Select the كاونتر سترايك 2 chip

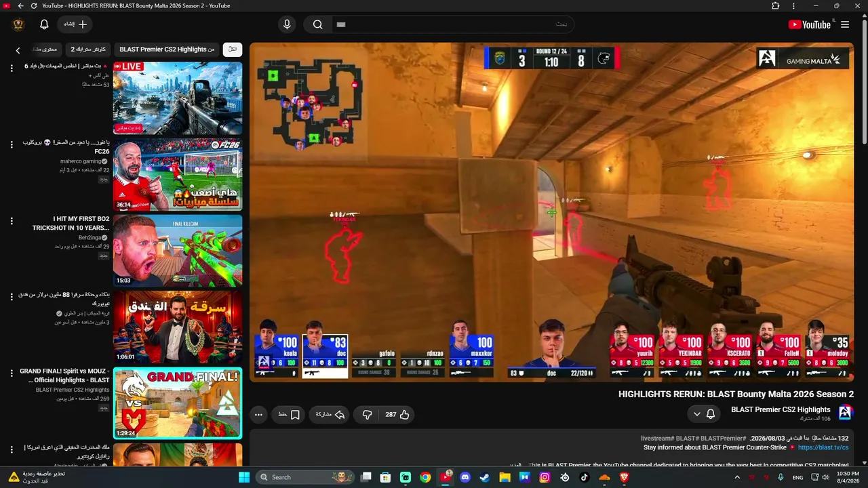coord(89,49)
